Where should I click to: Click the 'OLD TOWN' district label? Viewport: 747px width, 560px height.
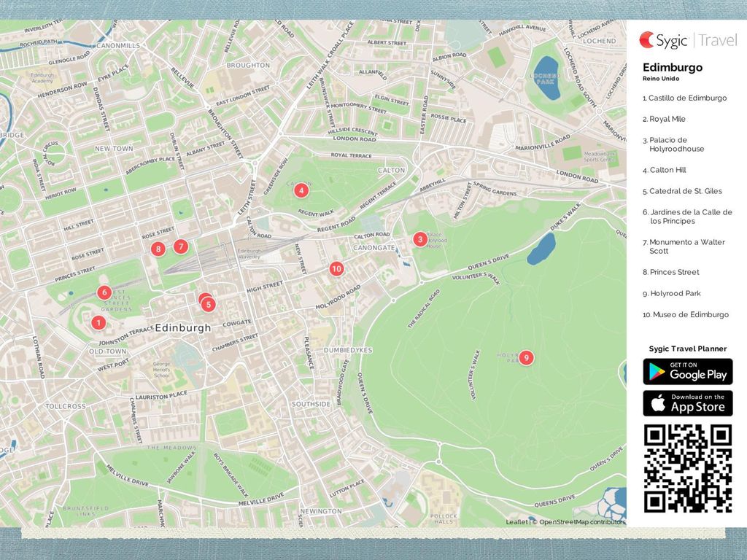108,351
